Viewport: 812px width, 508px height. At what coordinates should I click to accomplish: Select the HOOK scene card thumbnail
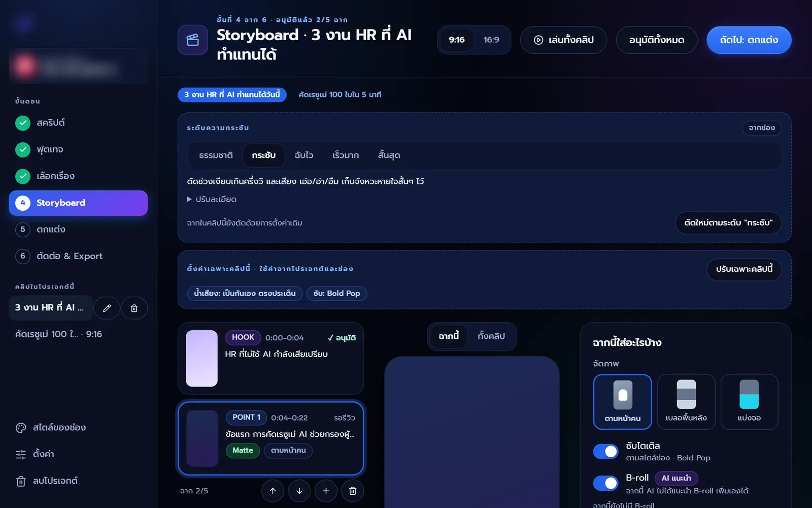[x=201, y=359]
